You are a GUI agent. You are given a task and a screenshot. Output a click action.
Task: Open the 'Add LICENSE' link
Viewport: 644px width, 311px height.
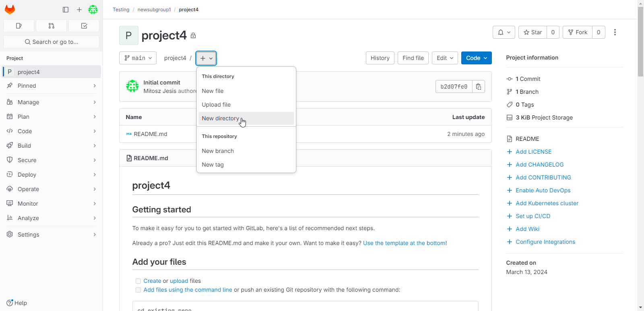(x=533, y=152)
